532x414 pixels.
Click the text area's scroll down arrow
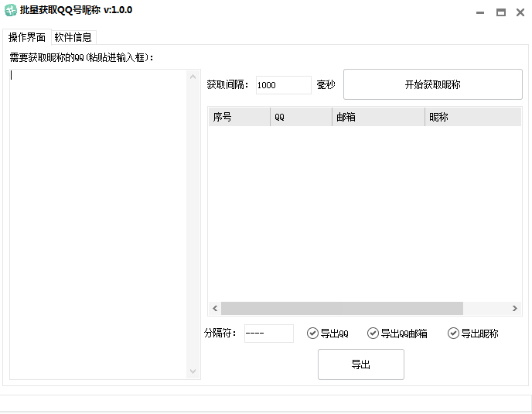point(193,371)
